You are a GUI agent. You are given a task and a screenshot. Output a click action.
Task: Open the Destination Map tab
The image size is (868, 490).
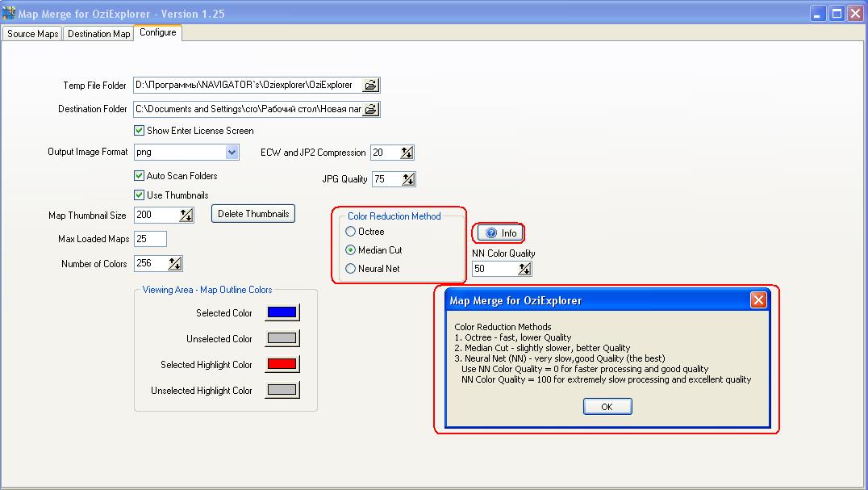tap(98, 34)
